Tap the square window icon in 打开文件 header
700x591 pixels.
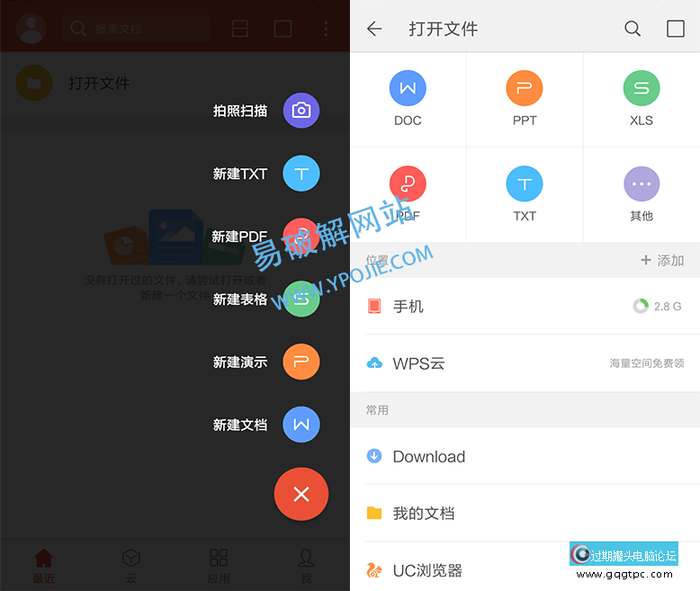676,29
